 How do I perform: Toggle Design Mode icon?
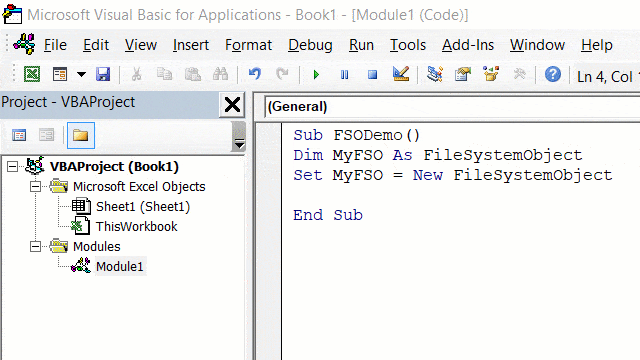point(401,74)
